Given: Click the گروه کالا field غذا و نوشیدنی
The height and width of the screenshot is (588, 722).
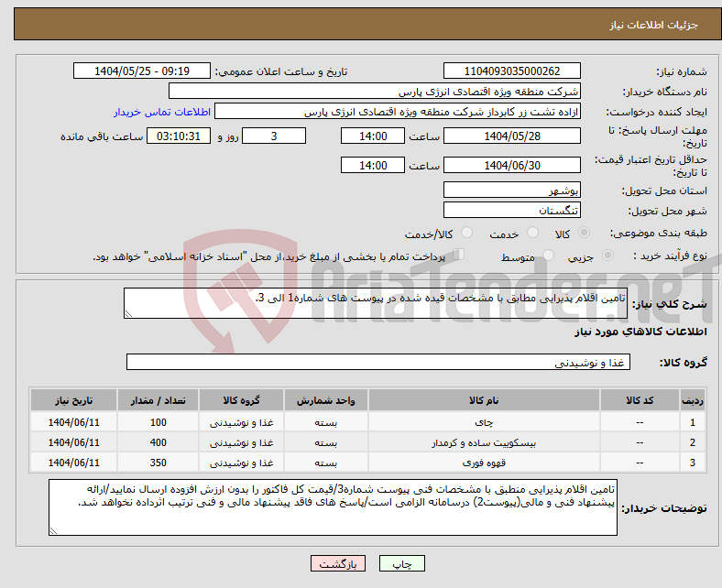Looking at the screenshot, I should click(x=378, y=362).
